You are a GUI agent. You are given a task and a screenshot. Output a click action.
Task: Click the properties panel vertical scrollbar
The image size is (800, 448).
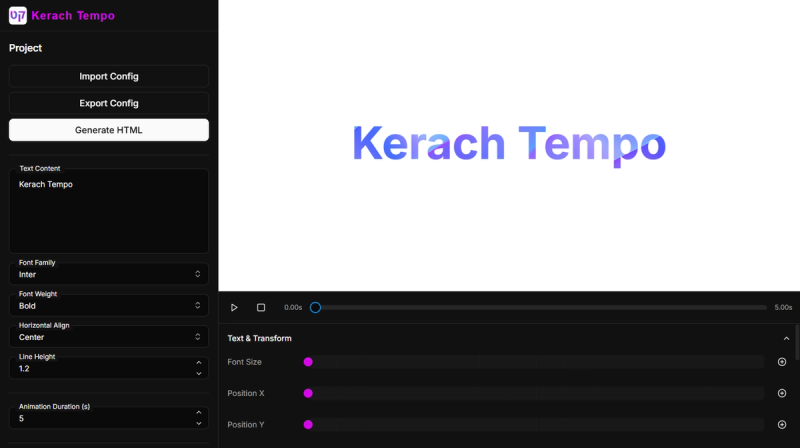click(797, 343)
